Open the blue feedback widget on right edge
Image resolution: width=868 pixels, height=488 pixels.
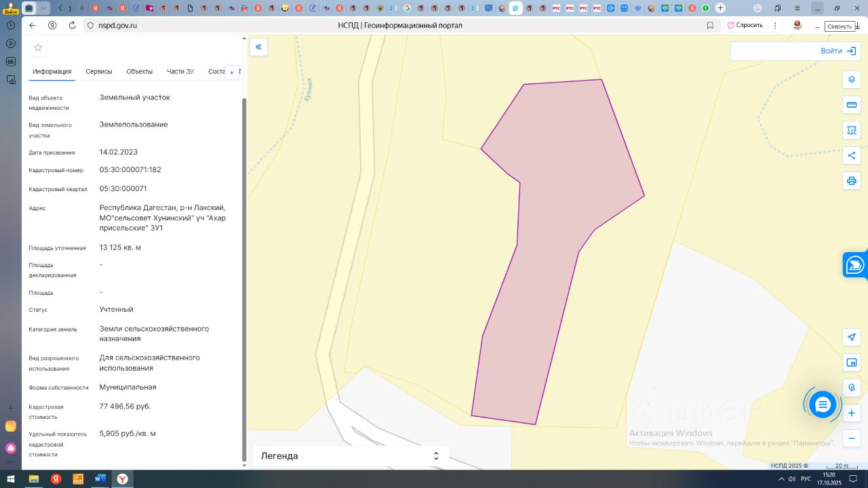(855, 265)
